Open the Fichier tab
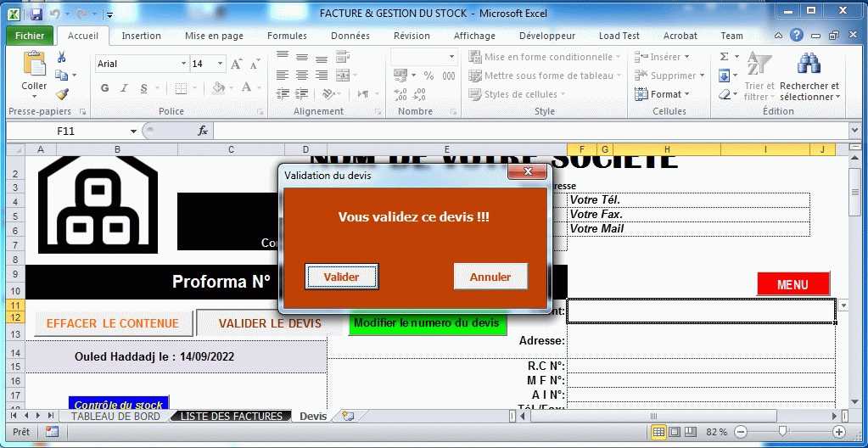This screenshot has width=868, height=448. click(30, 36)
